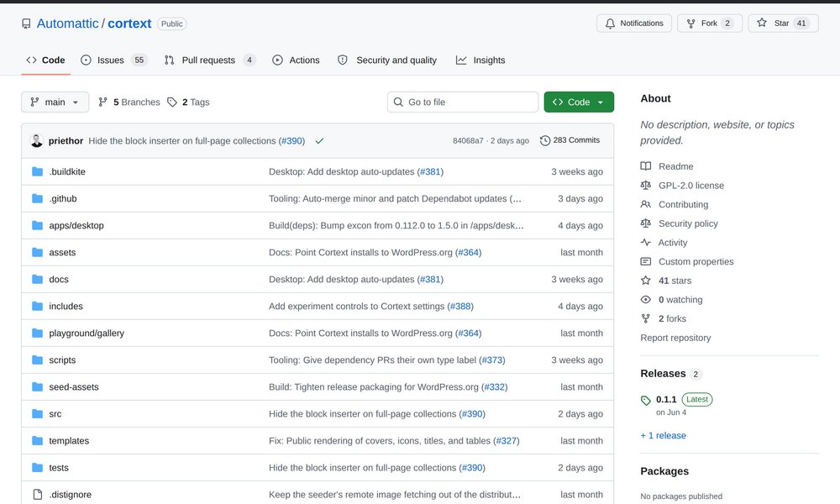
Task: Open the priethor author name link
Action: pyautogui.click(x=66, y=141)
